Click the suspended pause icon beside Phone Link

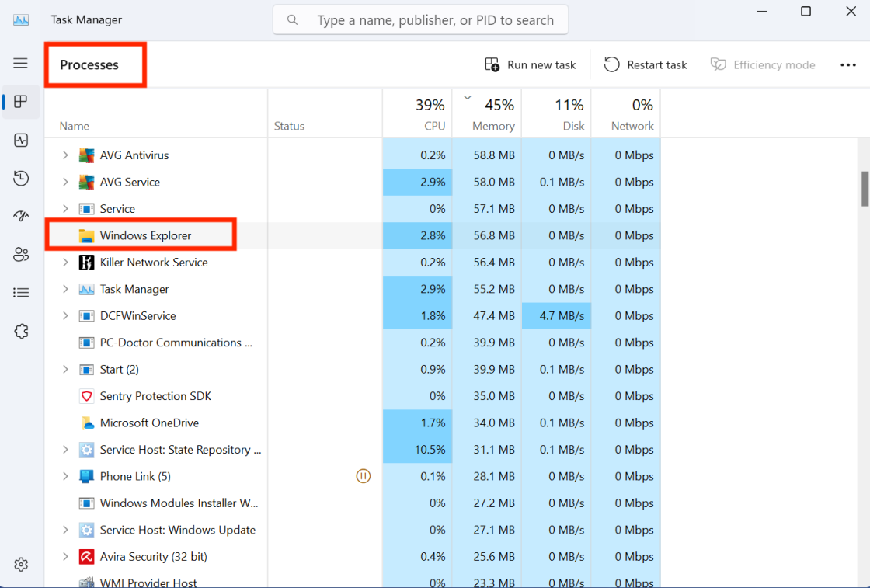[x=363, y=475]
